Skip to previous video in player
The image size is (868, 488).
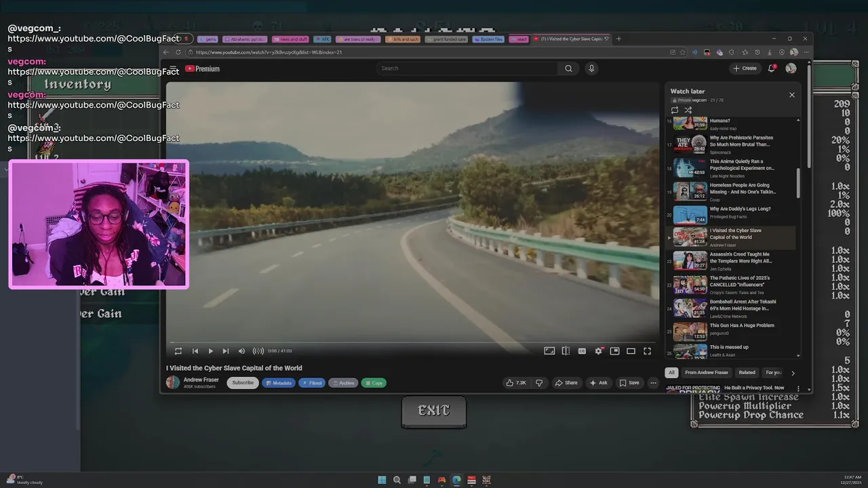click(195, 351)
